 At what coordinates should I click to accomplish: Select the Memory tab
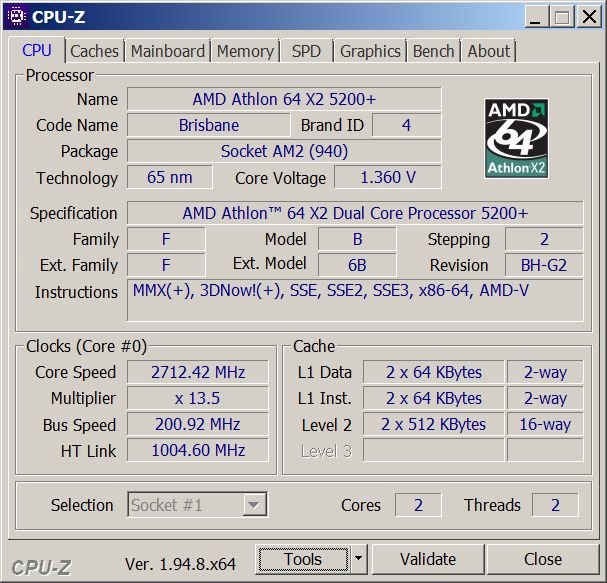245,51
